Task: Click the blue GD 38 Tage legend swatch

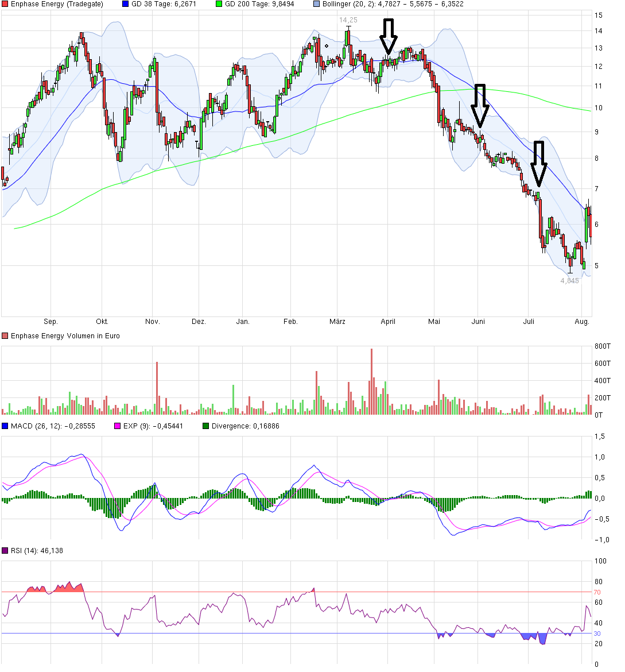Action: [x=125, y=4]
